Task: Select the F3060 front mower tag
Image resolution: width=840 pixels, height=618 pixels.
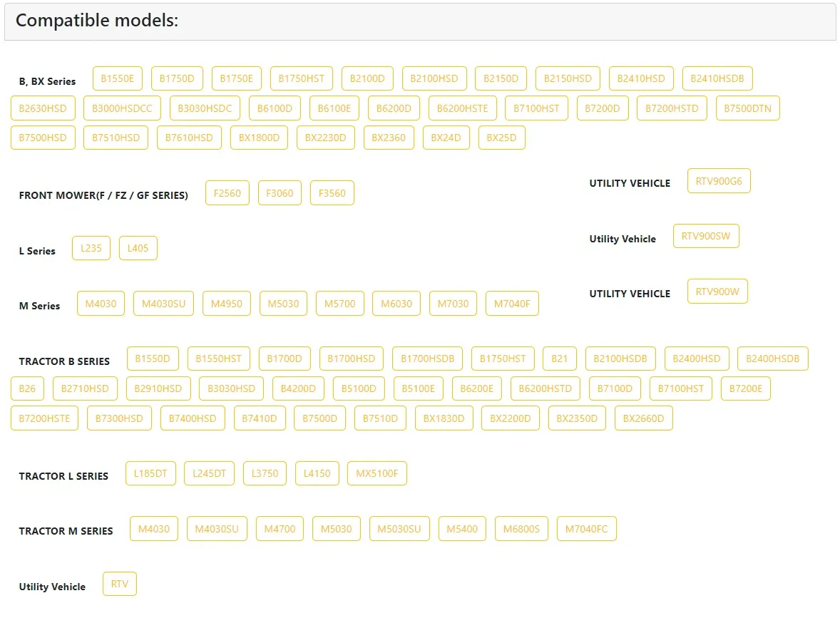Action: click(280, 193)
